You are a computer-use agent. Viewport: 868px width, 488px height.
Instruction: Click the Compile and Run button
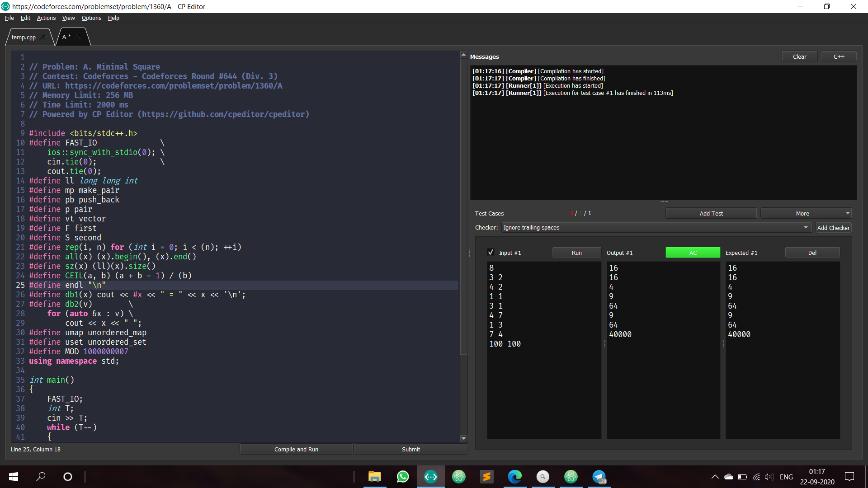(x=296, y=449)
